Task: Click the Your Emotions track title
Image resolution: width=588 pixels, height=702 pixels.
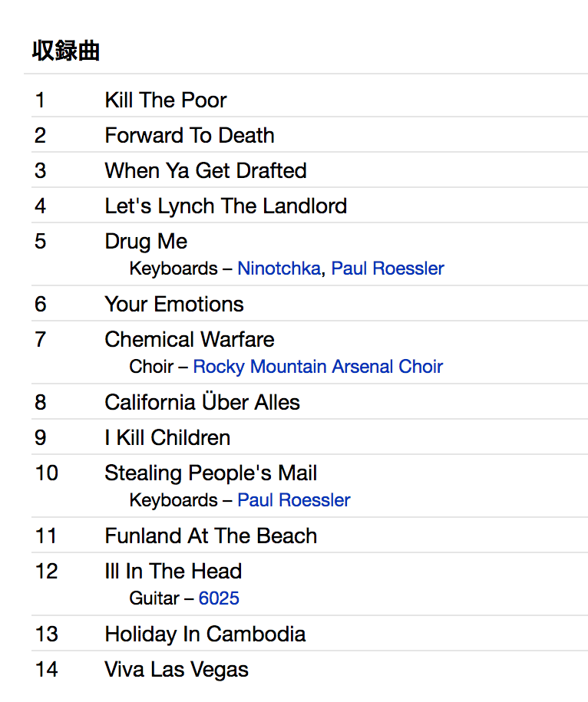Action: tap(174, 304)
